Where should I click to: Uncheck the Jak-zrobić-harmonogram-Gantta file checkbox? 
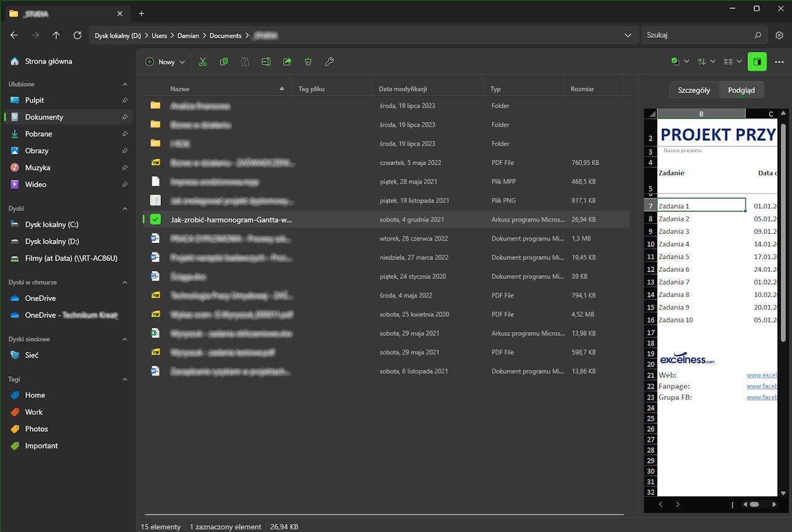(x=155, y=219)
